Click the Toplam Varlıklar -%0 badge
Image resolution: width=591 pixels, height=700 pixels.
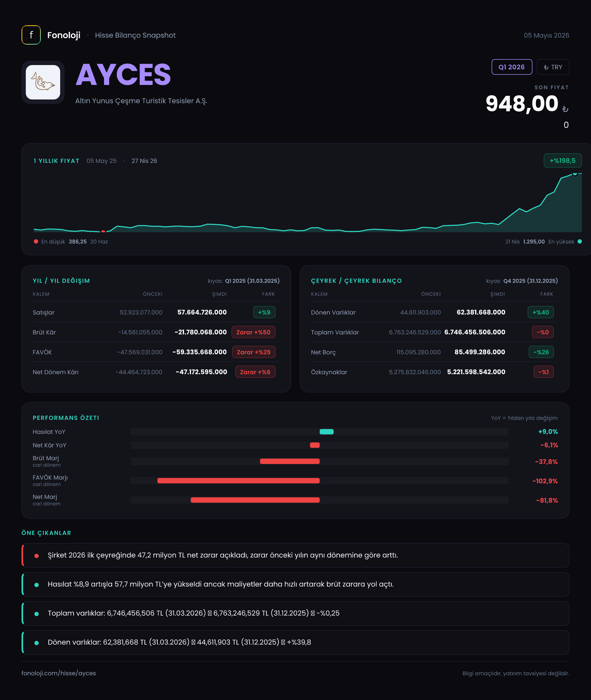[543, 332]
